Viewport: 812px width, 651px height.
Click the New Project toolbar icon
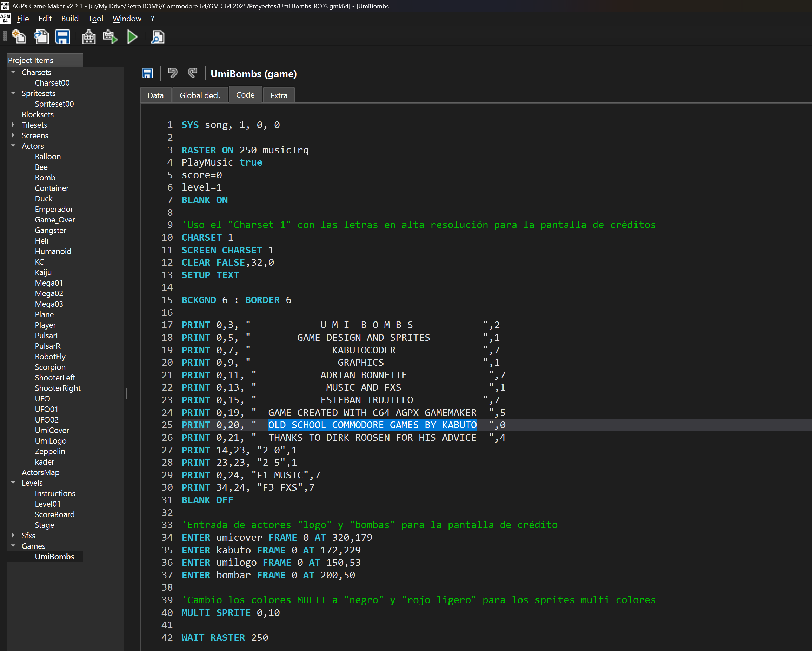[19, 37]
